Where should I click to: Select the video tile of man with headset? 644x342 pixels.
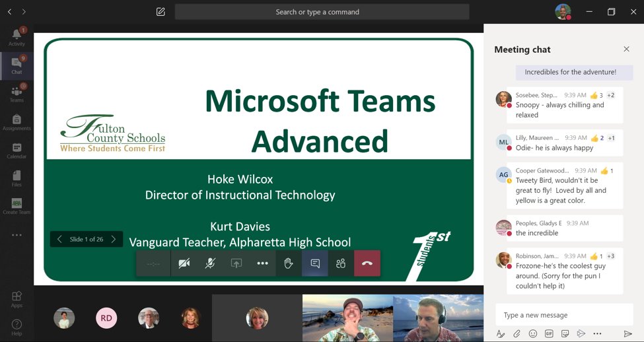click(438, 318)
